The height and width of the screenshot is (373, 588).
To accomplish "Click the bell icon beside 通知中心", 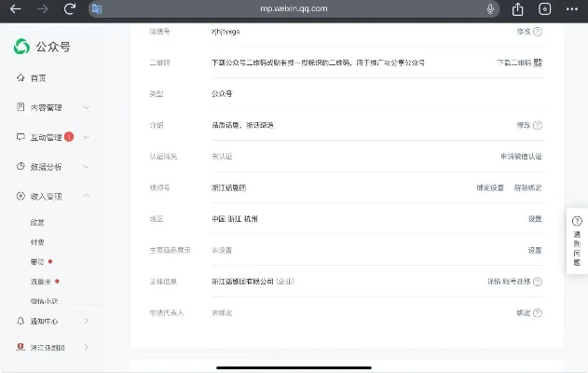I will (x=21, y=321).
